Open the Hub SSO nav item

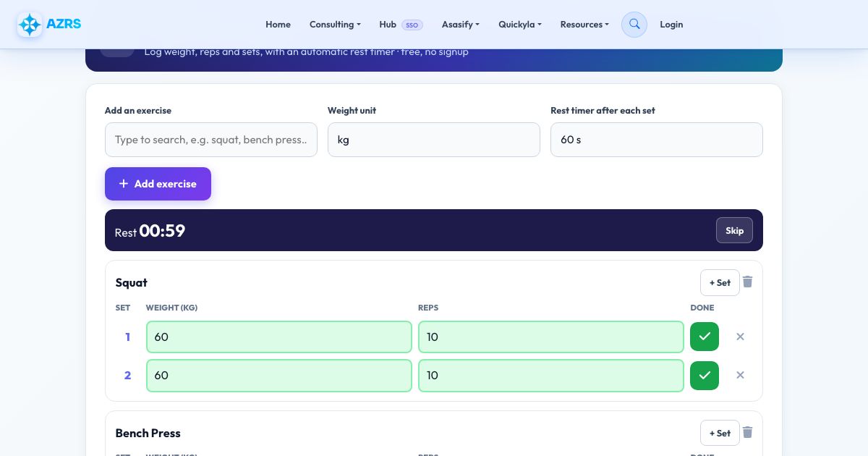401,25
